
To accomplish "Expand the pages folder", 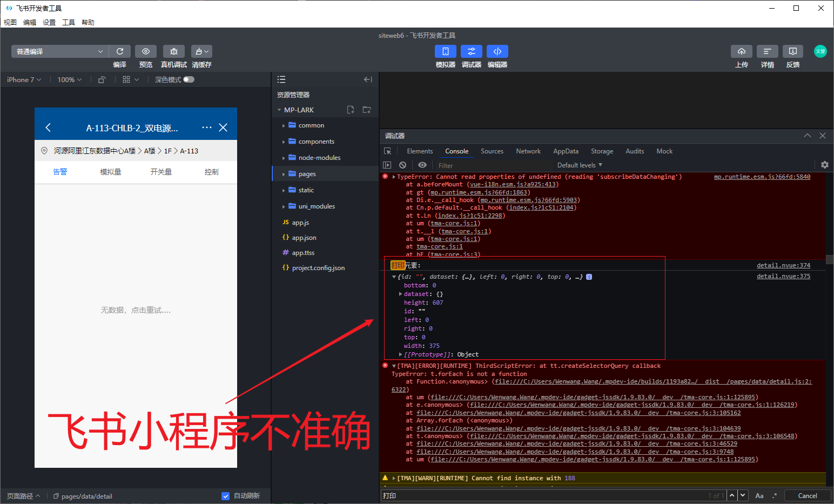I will [284, 174].
